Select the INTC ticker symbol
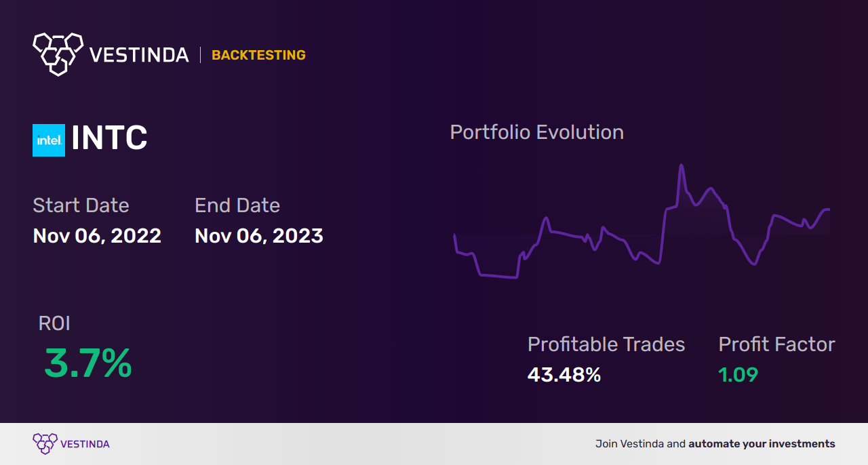The height and width of the screenshot is (465, 868). tap(109, 139)
